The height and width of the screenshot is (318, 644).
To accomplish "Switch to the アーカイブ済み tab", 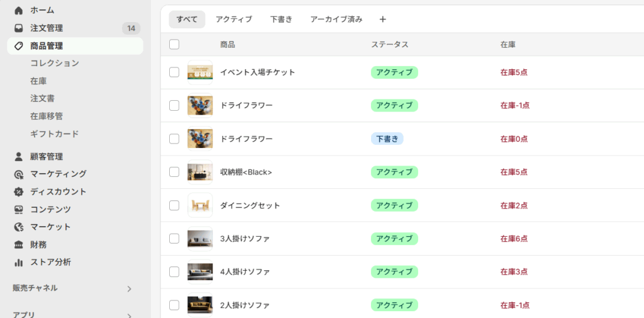I will (336, 20).
